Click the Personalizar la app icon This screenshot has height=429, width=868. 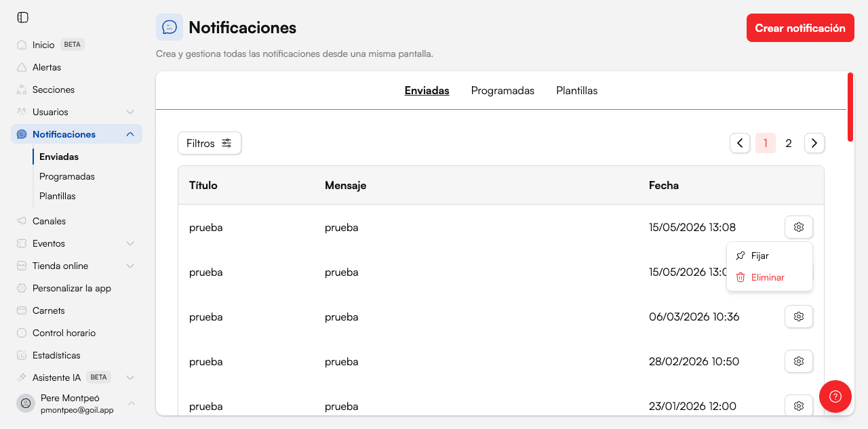tap(22, 288)
